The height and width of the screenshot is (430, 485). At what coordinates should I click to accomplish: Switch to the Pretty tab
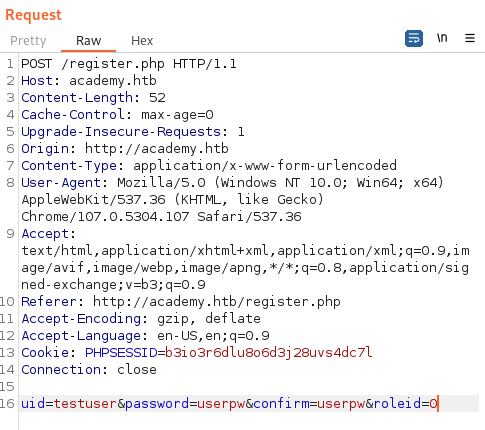pyautogui.click(x=28, y=41)
